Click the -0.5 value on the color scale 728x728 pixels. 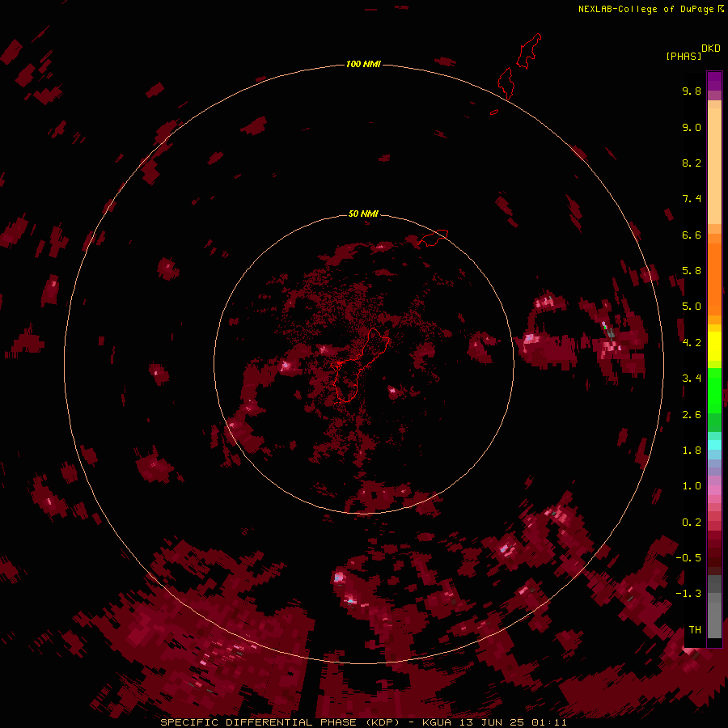coord(688,558)
